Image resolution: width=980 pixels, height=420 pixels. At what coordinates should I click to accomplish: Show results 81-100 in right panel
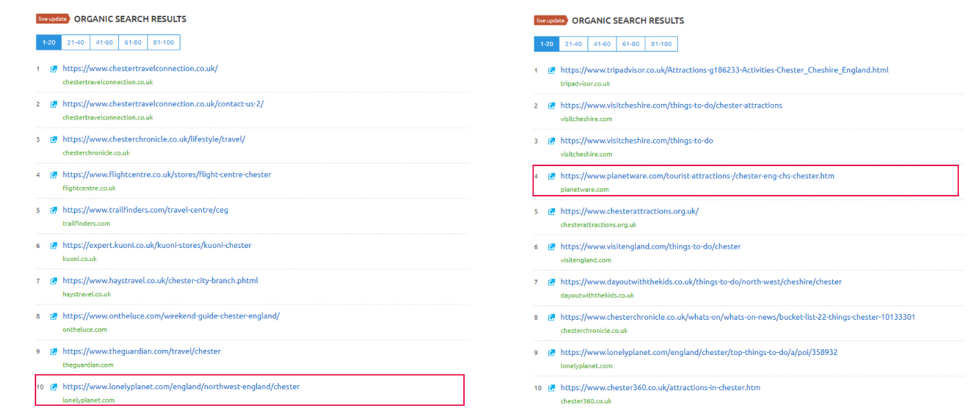point(661,44)
